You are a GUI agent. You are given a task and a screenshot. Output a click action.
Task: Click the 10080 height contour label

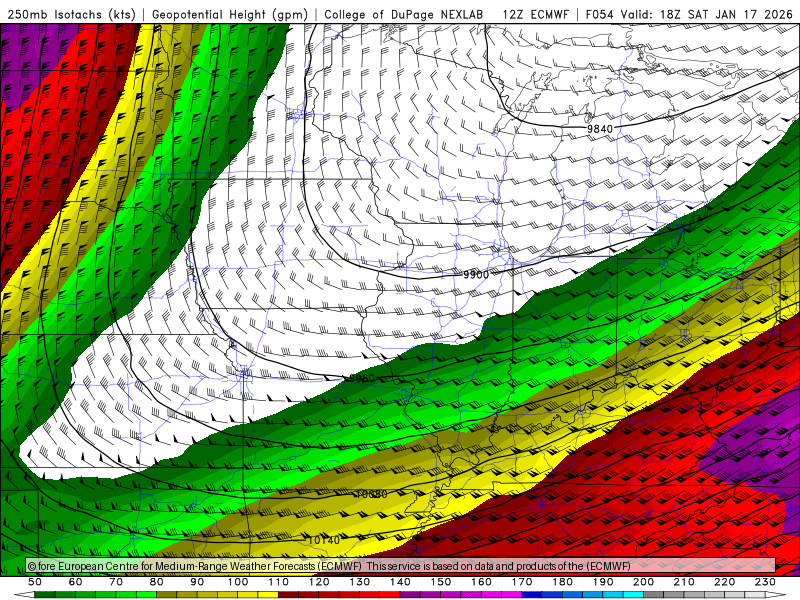pyautogui.click(x=371, y=494)
